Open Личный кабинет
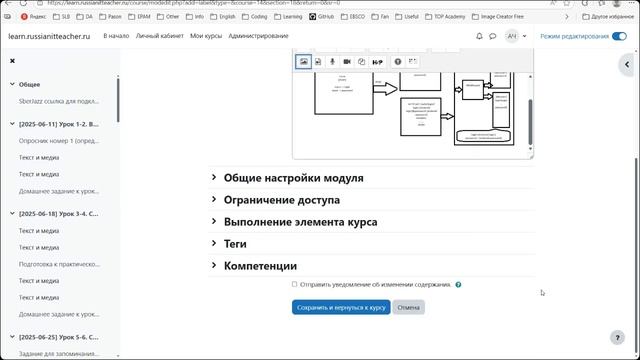The height and width of the screenshot is (360, 640). 160,36
